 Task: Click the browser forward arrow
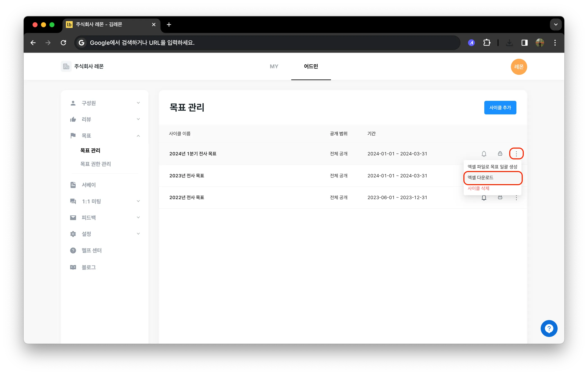48,43
